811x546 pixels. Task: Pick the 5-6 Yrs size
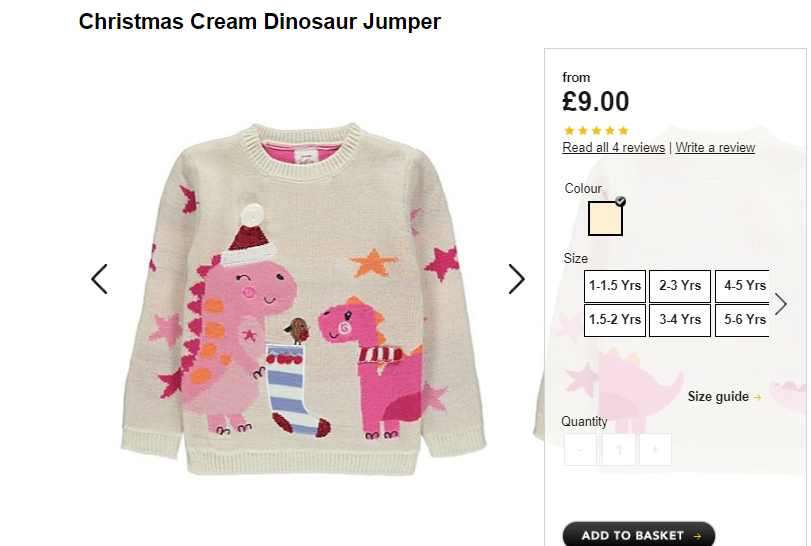[743, 320]
